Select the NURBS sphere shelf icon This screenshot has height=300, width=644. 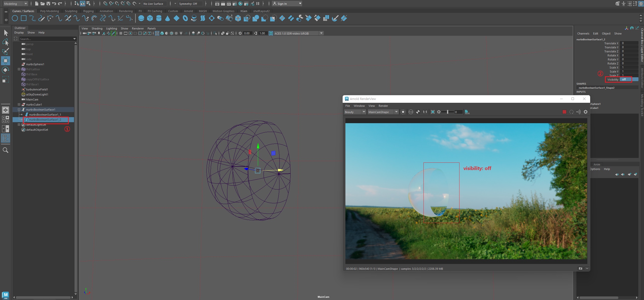[141, 18]
